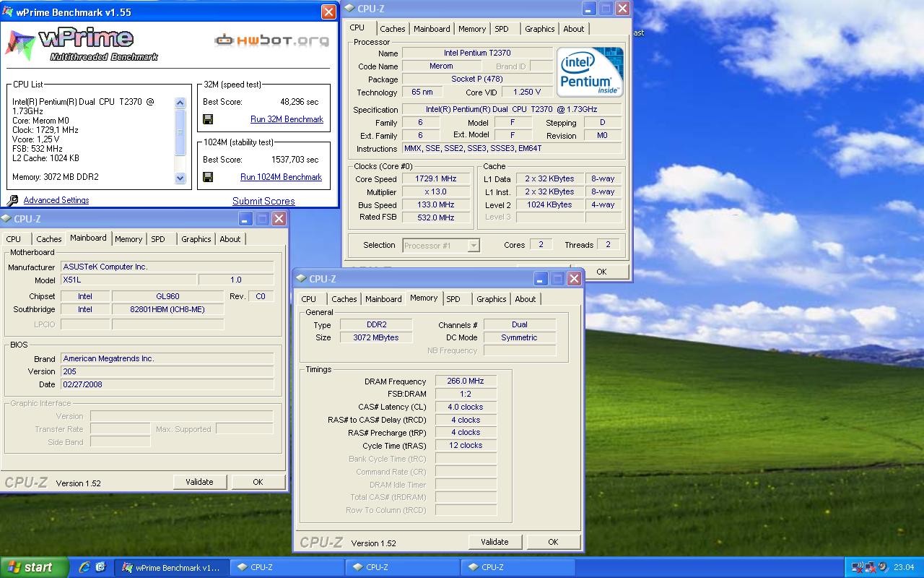
Task: Click the save icon beside Run 32M Benchmark
Action: coord(208,119)
